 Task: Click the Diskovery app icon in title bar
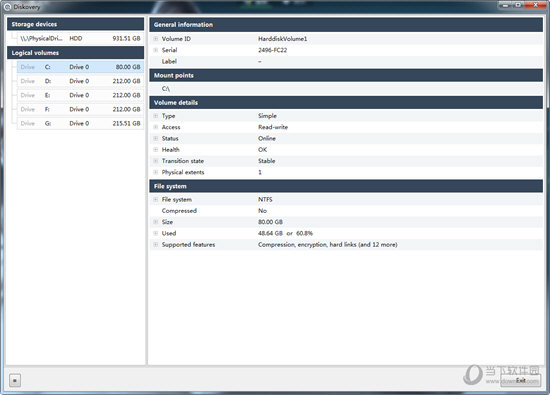[7, 7]
